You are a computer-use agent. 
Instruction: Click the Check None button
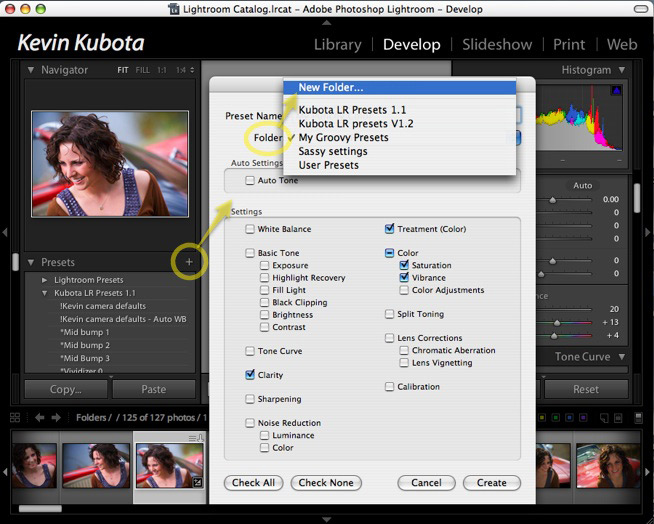pyautogui.click(x=326, y=483)
